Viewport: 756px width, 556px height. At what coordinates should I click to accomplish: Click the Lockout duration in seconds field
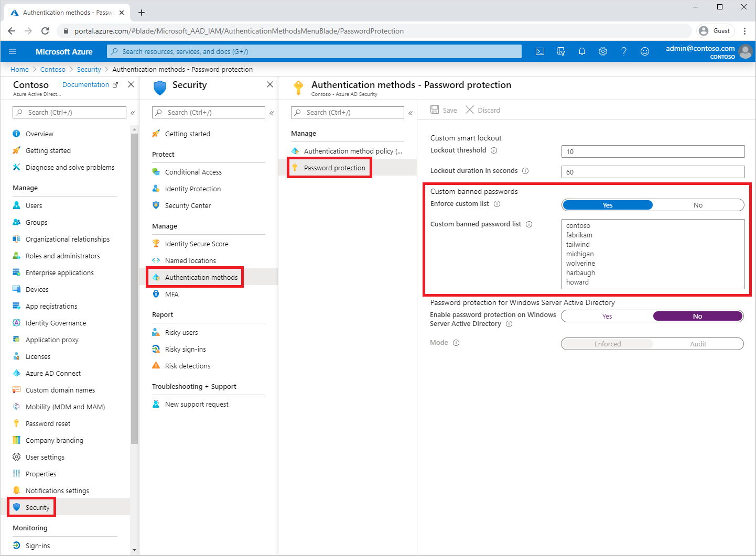click(x=653, y=172)
